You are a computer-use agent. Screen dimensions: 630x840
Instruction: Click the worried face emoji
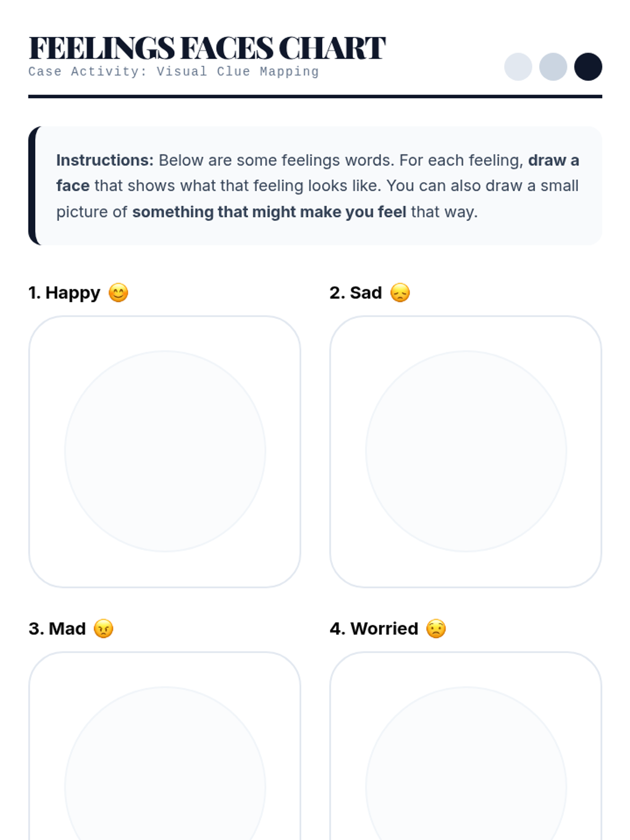(x=436, y=629)
